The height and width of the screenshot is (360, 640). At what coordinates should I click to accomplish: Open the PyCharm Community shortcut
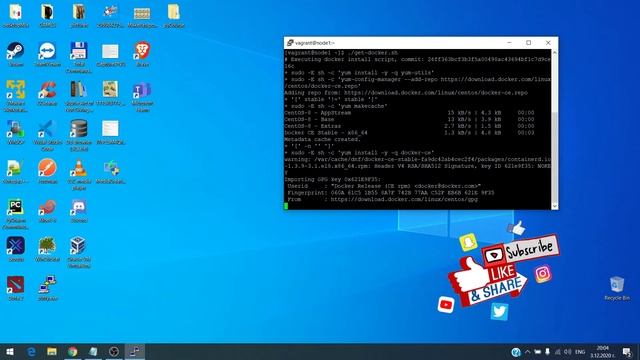[16, 213]
